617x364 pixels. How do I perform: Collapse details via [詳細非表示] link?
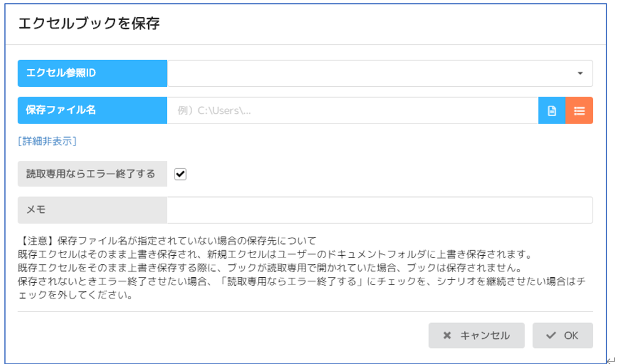point(47,141)
